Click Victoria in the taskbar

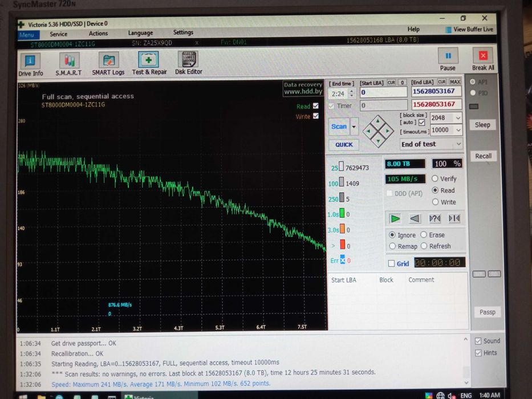pos(160,396)
